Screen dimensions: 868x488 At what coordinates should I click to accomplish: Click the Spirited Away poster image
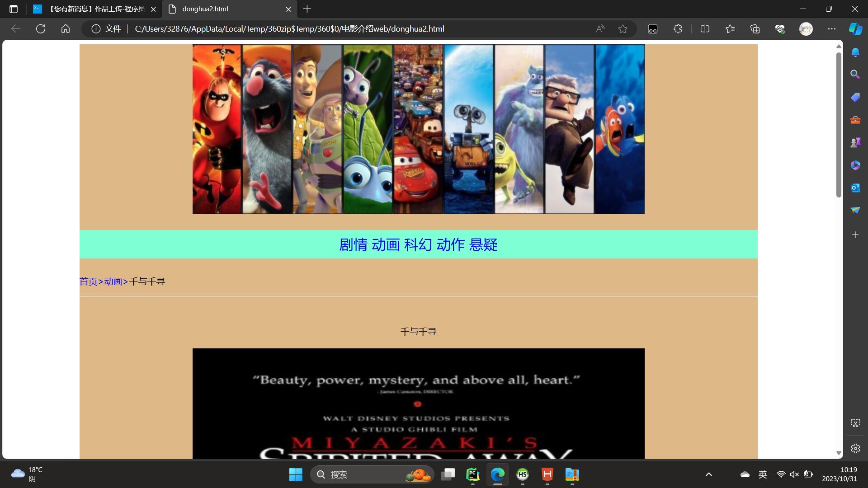(x=418, y=404)
